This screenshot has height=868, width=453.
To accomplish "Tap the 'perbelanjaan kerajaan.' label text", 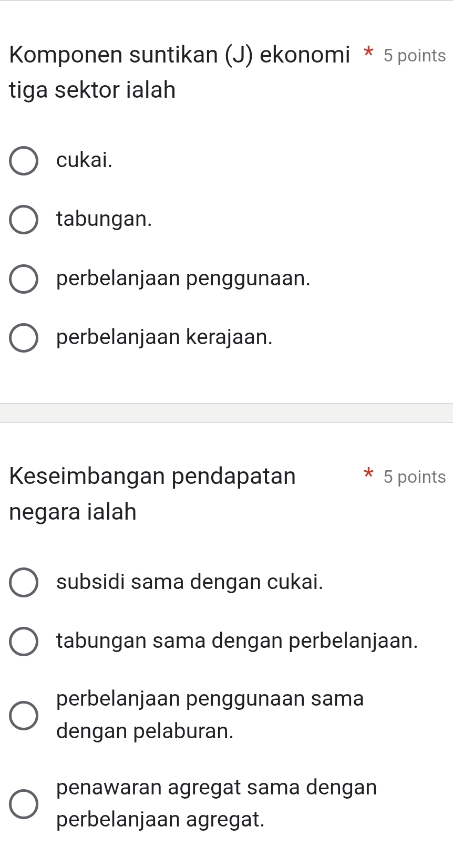I will coord(164,337).
